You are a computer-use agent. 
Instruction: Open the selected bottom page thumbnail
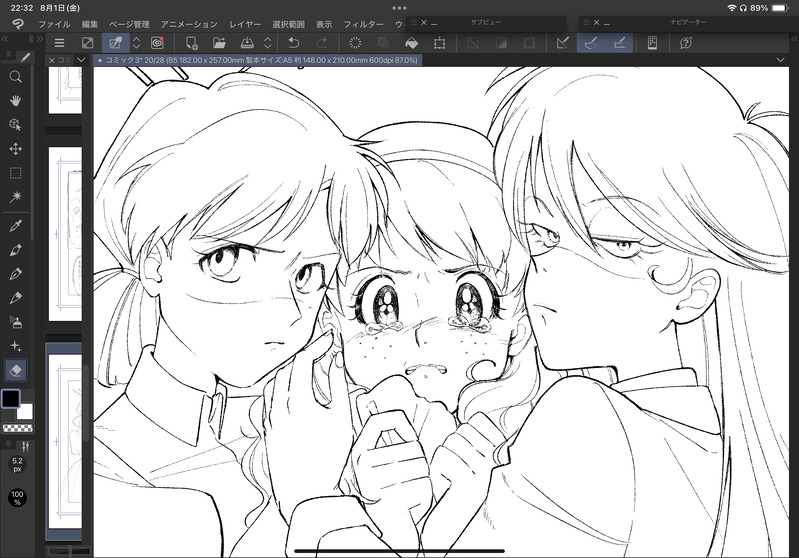[65, 442]
